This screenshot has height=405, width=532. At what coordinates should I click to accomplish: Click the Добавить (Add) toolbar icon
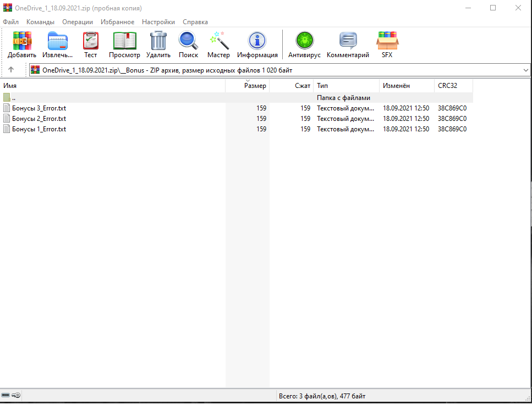[22, 41]
